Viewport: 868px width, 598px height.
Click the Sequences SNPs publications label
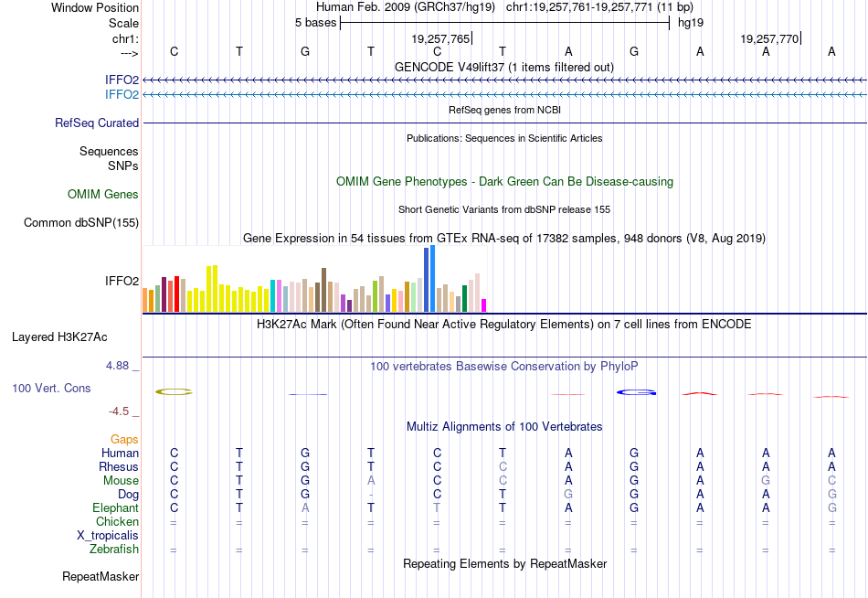pyautogui.click(x=109, y=158)
